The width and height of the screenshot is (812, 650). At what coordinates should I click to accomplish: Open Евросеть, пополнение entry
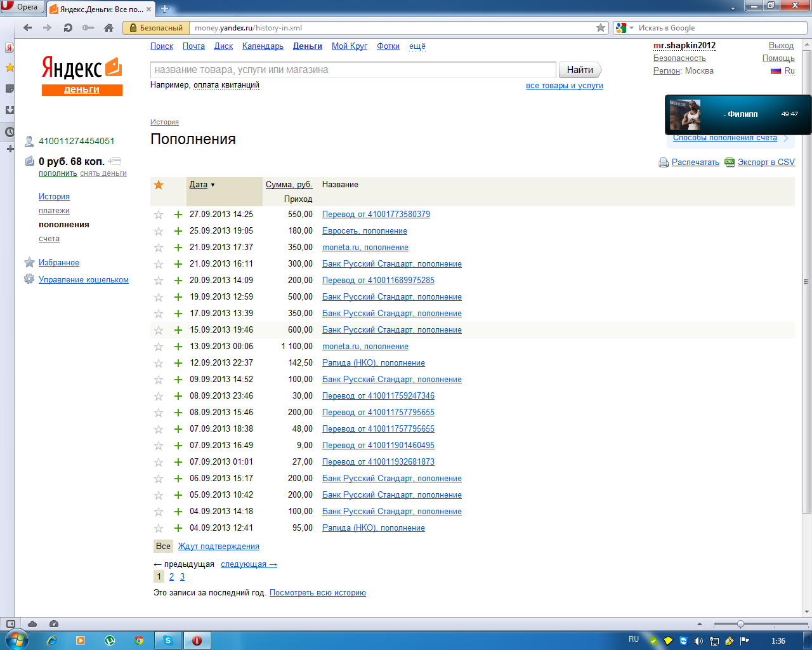coord(365,231)
